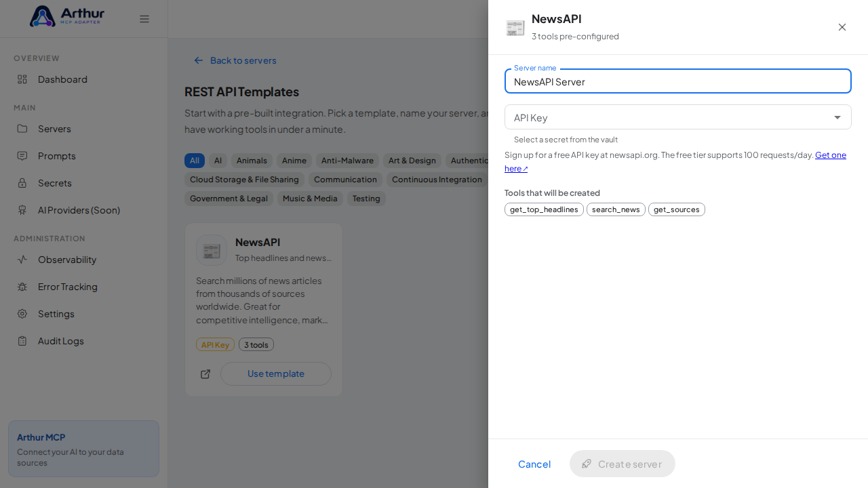Toggle the sidebar hamburger menu icon

144,19
